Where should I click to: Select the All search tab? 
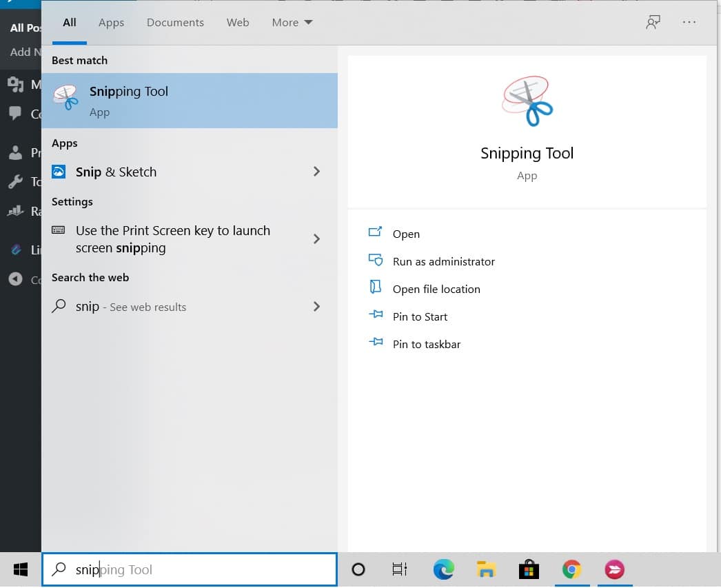click(70, 23)
